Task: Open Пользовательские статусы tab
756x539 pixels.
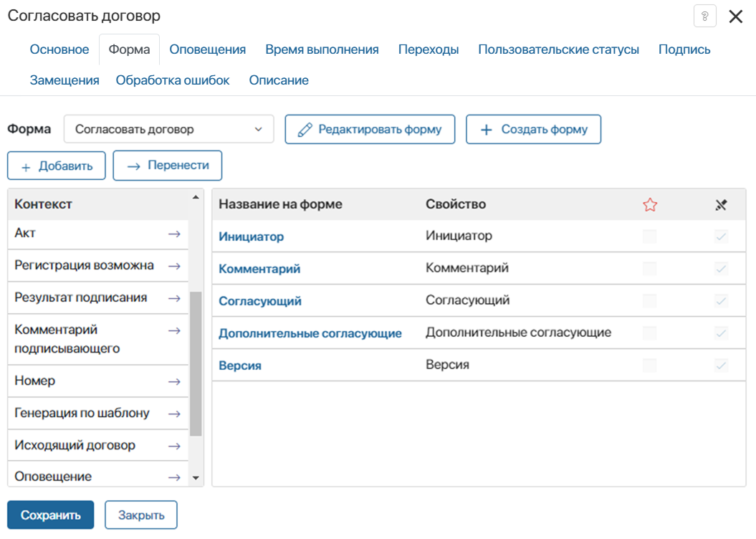Action: point(559,49)
